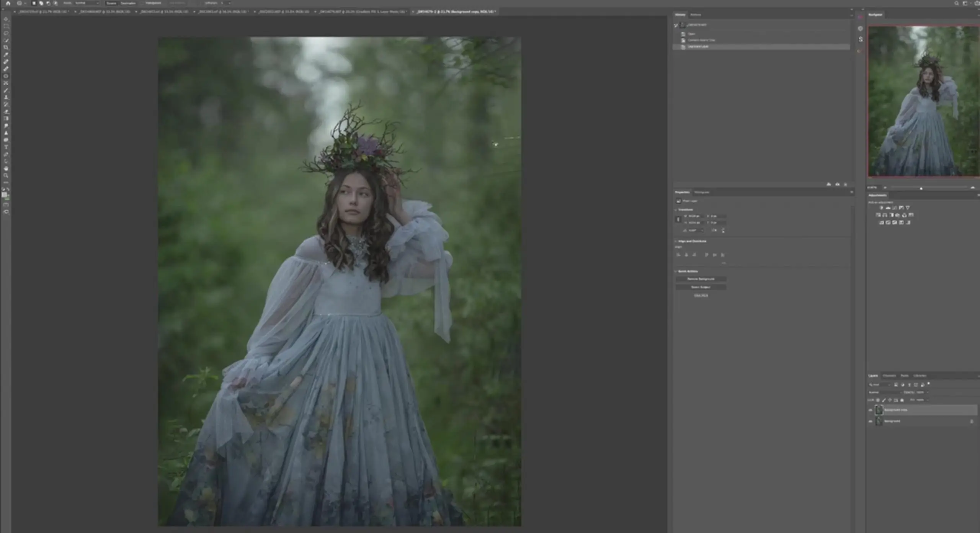This screenshot has width=980, height=533.
Task: Click the Navigator zoom slider handle
Action: [921, 188]
